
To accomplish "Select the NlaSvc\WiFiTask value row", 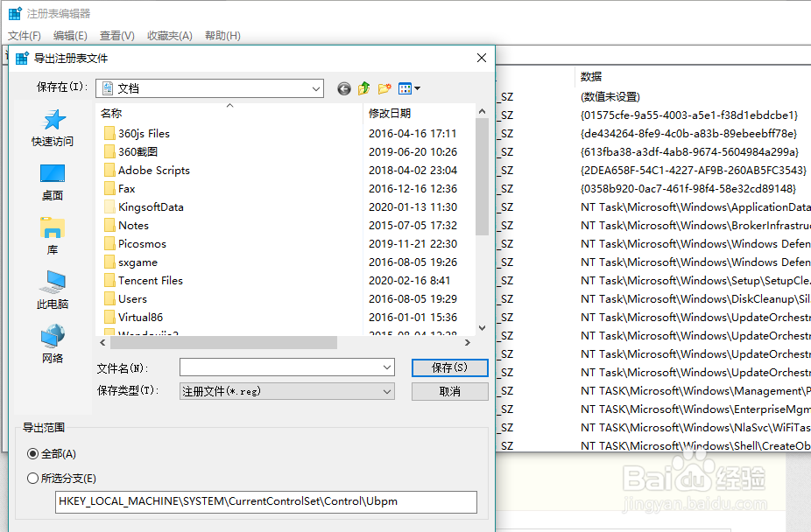I will pos(695,428).
